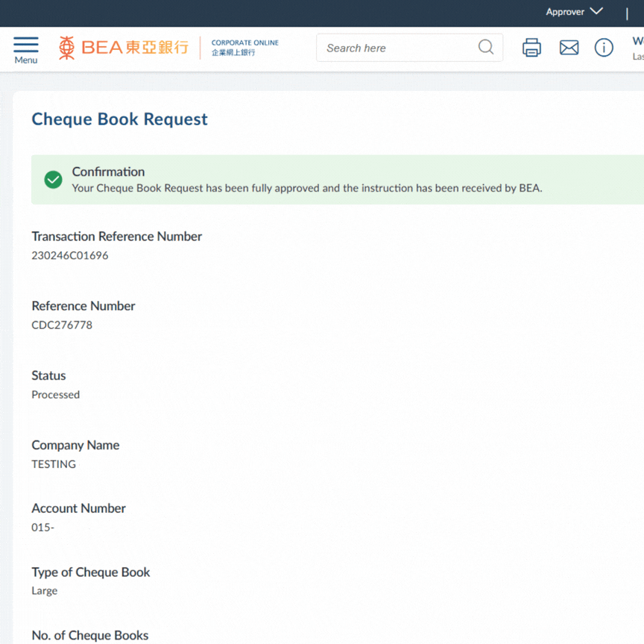Click the Cheque Book Request heading
This screenshot has width=644, height=644.
pos(119,119)
